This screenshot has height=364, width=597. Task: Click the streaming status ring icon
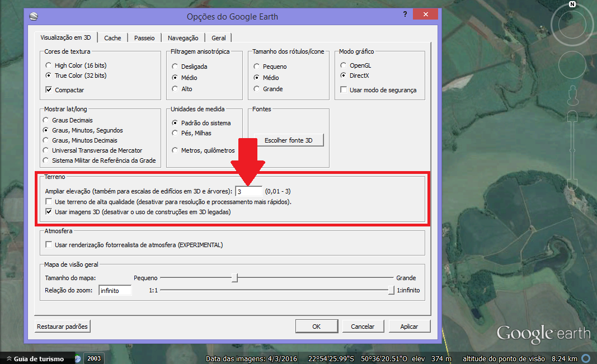pos(586,358)
